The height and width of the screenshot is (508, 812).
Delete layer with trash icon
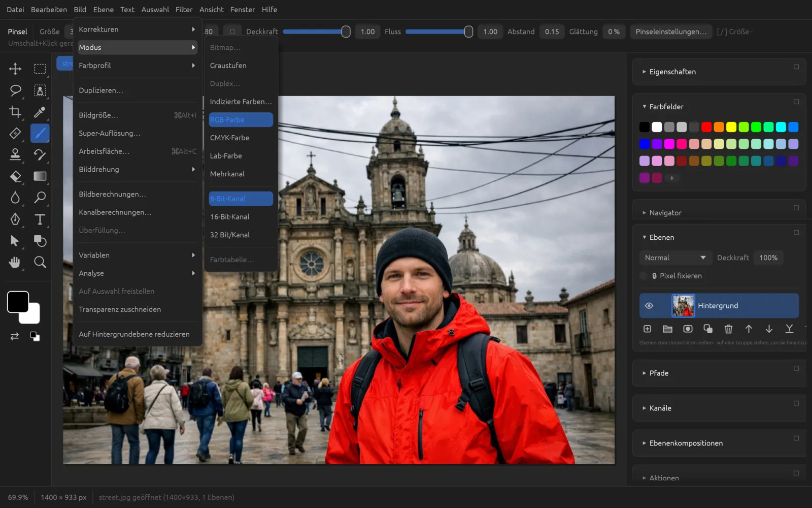728,329
